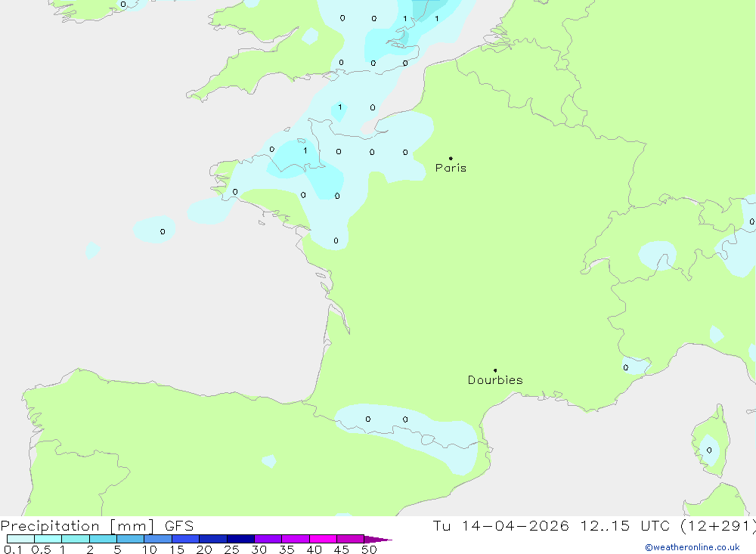The width and height of the screenshot is (756, 554).
Task: Click the 'Precipitation [mm]' legend title
Action: click(77, 525)
